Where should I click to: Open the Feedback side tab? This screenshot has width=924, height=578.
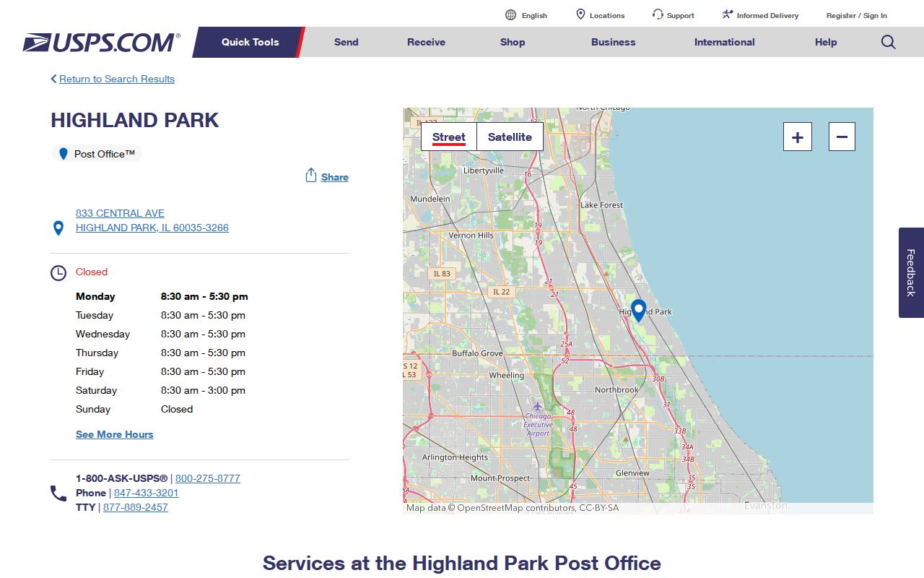click(911, 272)
